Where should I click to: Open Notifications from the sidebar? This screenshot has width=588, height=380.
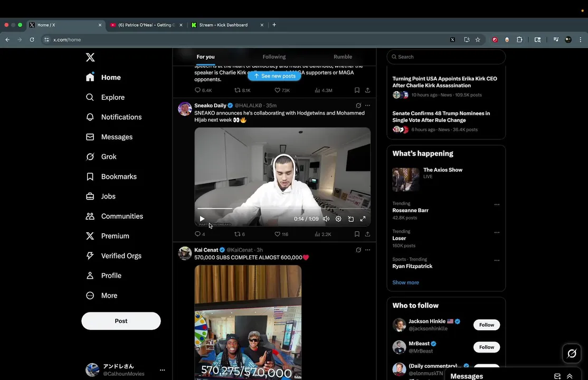coord(113,117)
